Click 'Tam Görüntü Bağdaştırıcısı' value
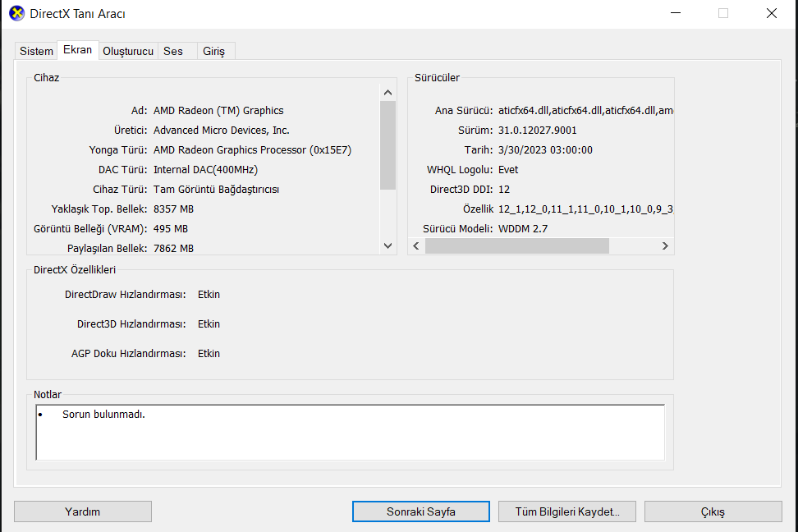 pos(216,190)
